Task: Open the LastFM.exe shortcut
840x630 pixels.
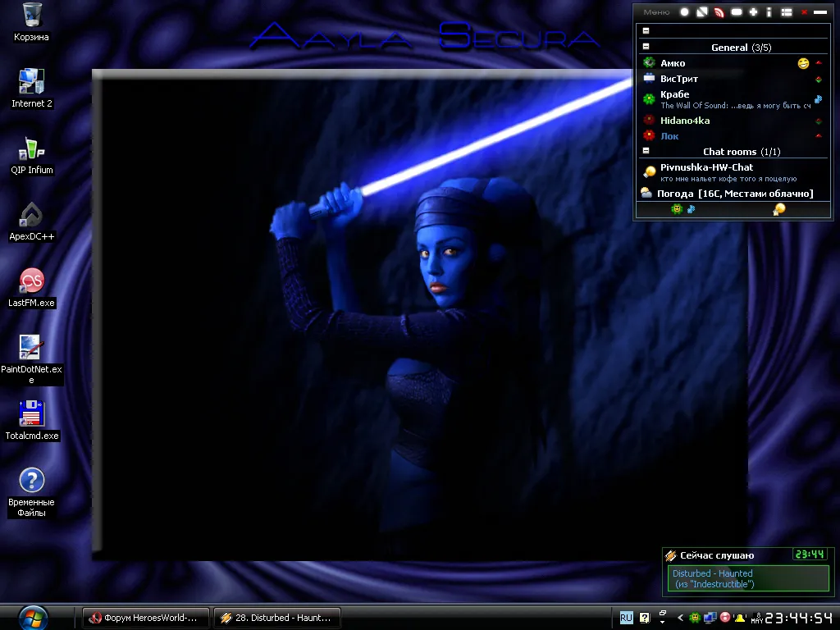Action: pyautogui.click(x=32, y=289)
